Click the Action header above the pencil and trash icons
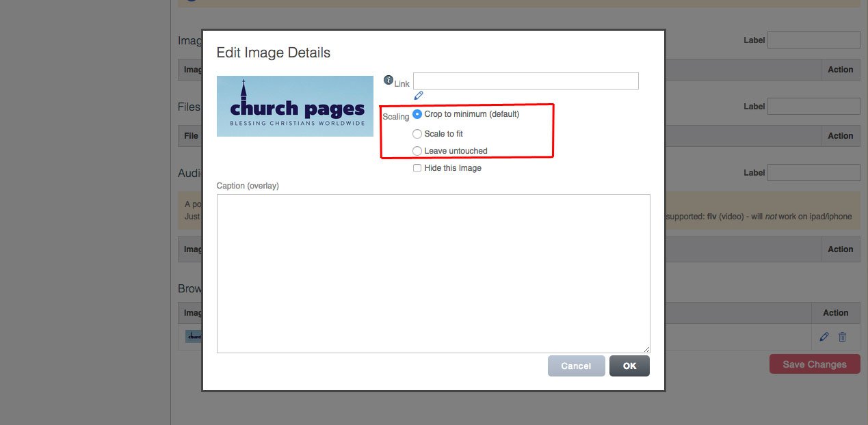The width and height of the screenshot is (868, 425). click(x=836, y=313)
